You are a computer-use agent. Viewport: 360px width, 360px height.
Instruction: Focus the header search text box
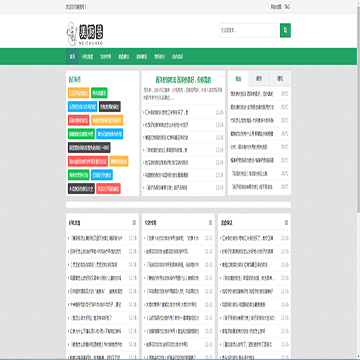[250, 30]
